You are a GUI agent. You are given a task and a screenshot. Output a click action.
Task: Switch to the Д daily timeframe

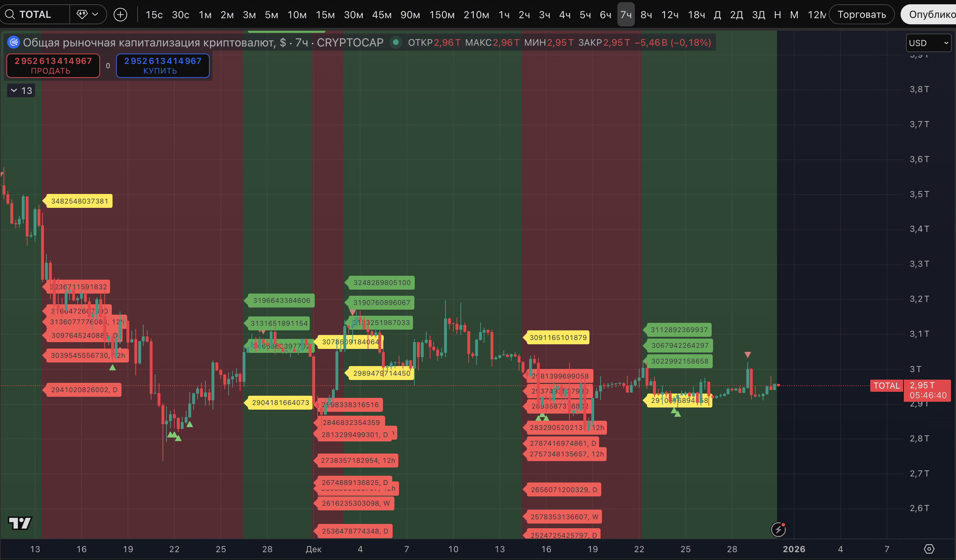pos(717,14)
